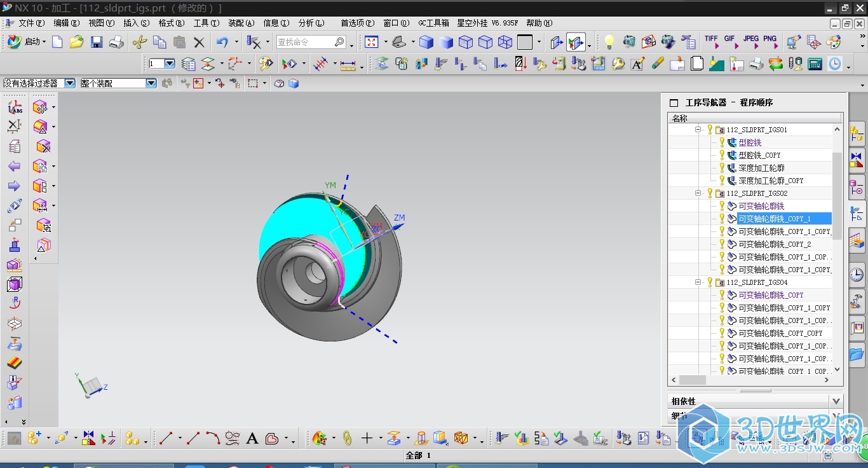Select the 型腔铣 operation
Screen dimensions: 868x468
pyautogui.click(x=750, y=142)
